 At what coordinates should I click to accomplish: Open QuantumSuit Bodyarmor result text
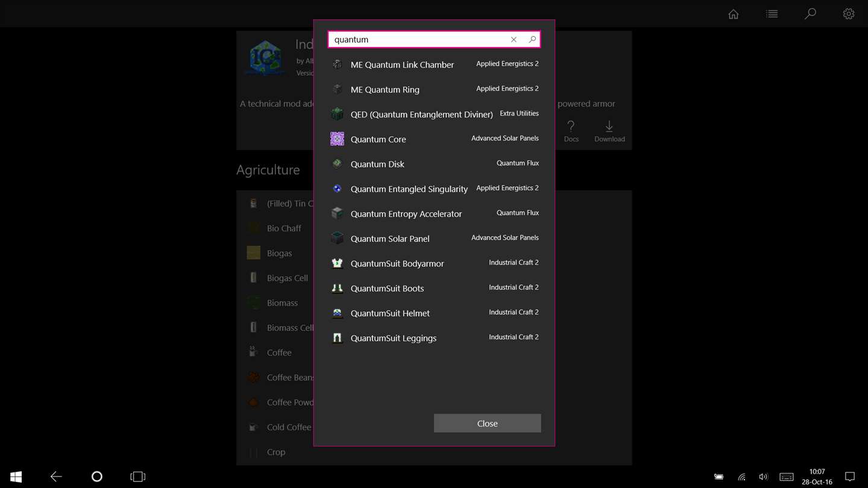pos(397,263)
